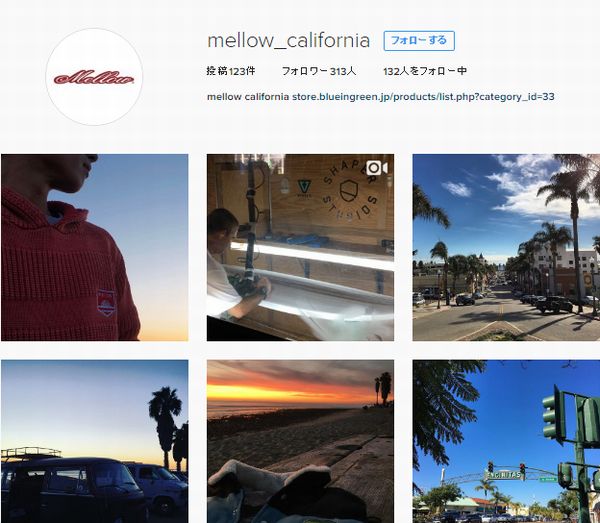Click the video camera icon on Shaper Studios post
The image size is (600, 523).
pos(377,168)
